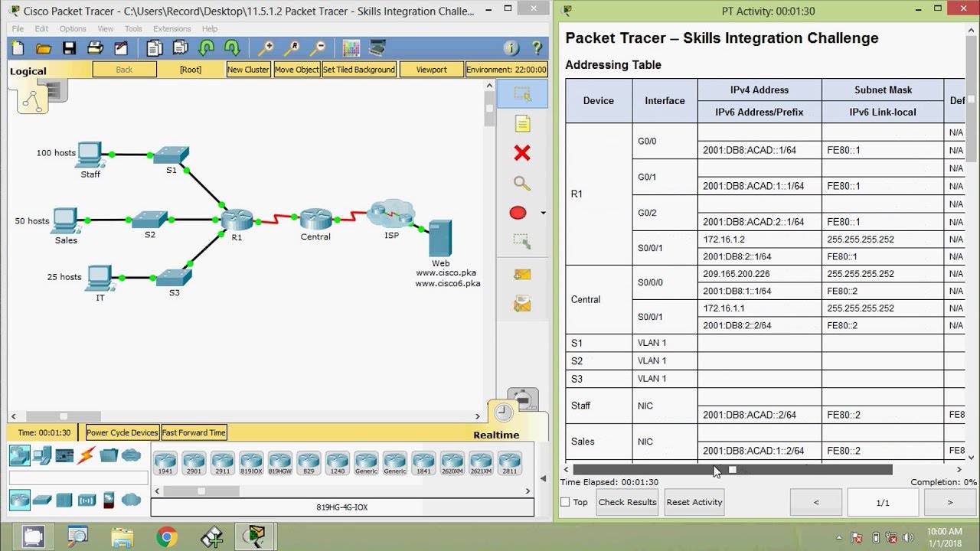This screenshot has width=980, height=551.
Task: Click the Move Object button
Action: click(296, 70)
